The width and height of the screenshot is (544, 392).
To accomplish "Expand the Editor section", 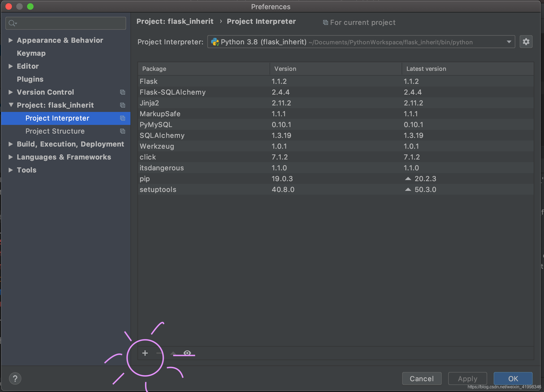I will 11,66.
